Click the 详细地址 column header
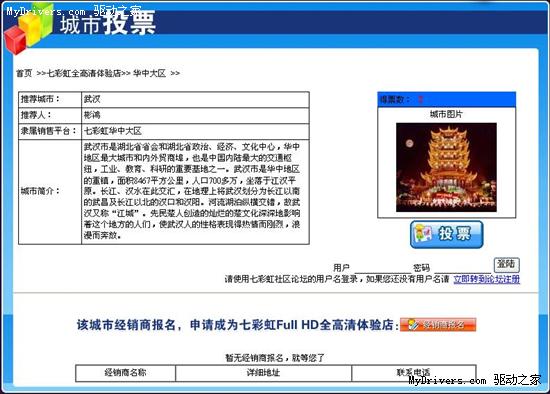This screenshot has width=550, height=394. click(263, 373)
